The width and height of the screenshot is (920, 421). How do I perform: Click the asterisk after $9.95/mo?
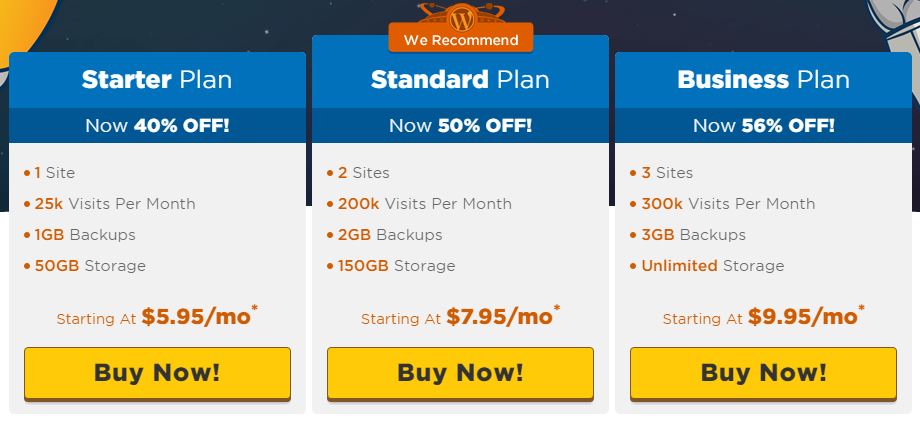click(861, 308)
